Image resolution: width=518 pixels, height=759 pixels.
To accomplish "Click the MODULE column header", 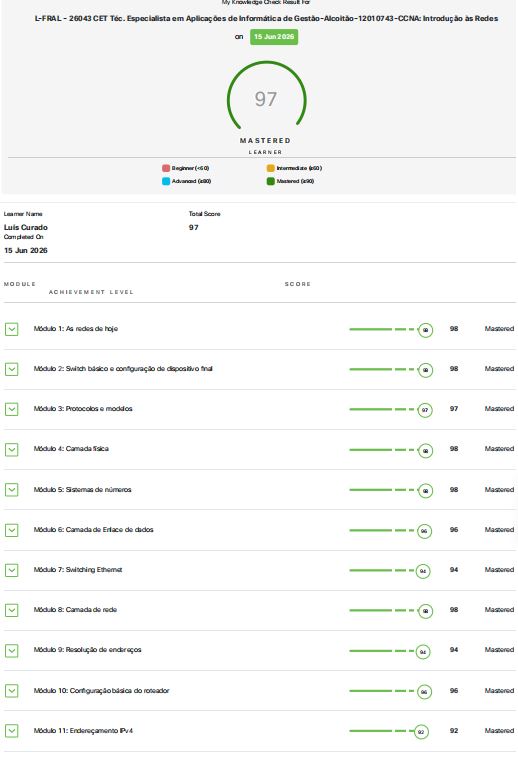I will 20,284.
